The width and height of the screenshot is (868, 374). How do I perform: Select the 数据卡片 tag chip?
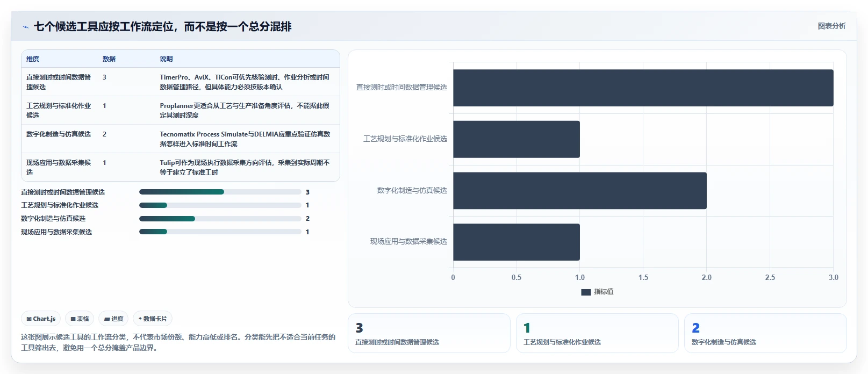click(153, 319)
